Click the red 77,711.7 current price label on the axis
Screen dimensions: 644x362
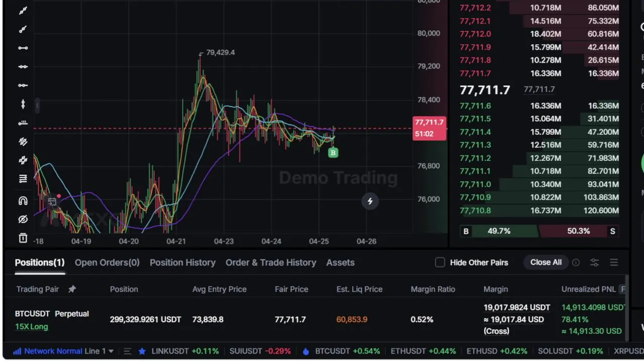point(429,128)
